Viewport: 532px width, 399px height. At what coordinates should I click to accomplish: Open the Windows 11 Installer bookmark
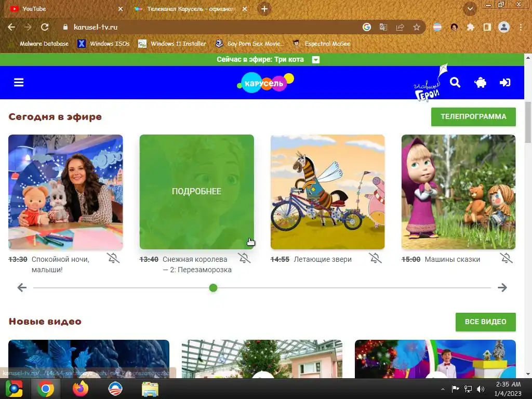pos(172,44)
